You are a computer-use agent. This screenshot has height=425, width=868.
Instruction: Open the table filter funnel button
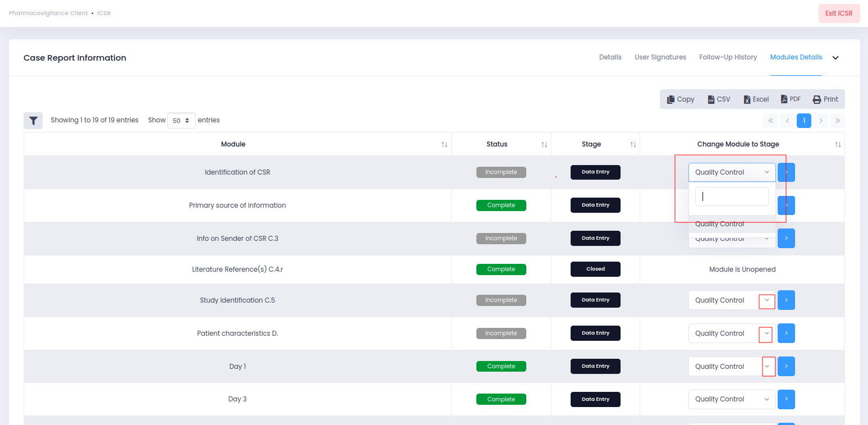(x=33, y=121)
